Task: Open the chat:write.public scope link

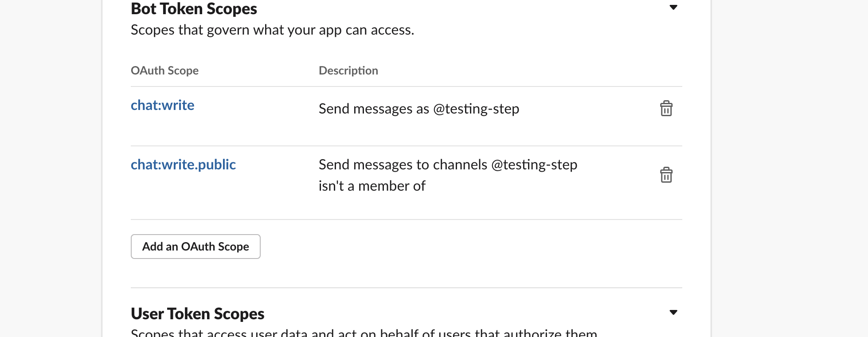Action: point(183,165)
